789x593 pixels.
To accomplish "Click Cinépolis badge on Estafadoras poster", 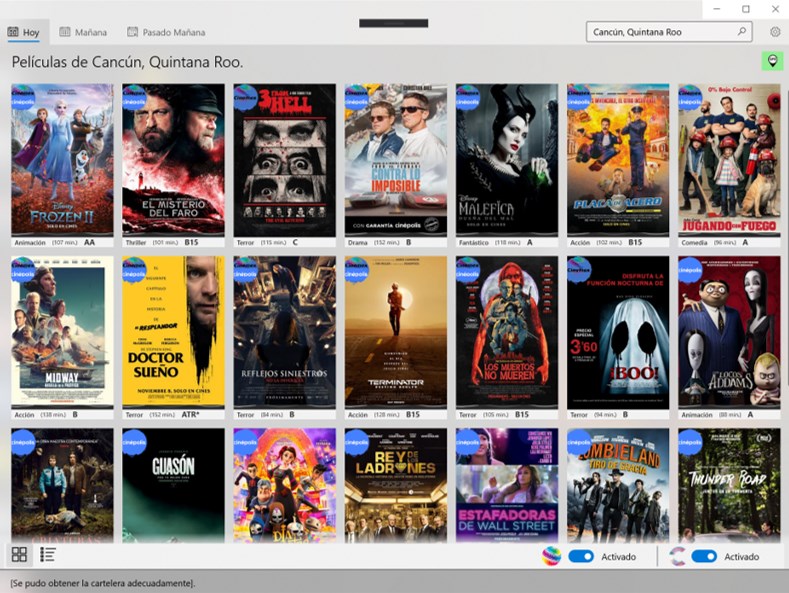I will coord(468,443).
